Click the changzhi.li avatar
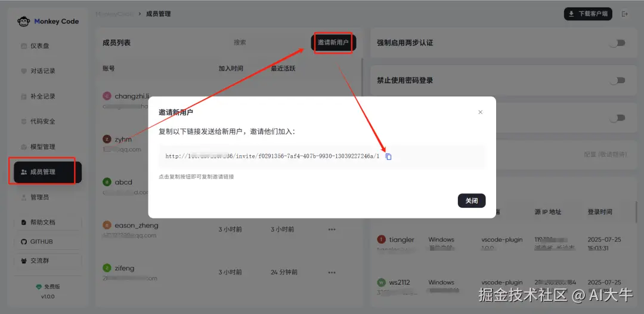The width and height of the screenshot is (644, 314). pyautogui.click(x=107, y=96)
